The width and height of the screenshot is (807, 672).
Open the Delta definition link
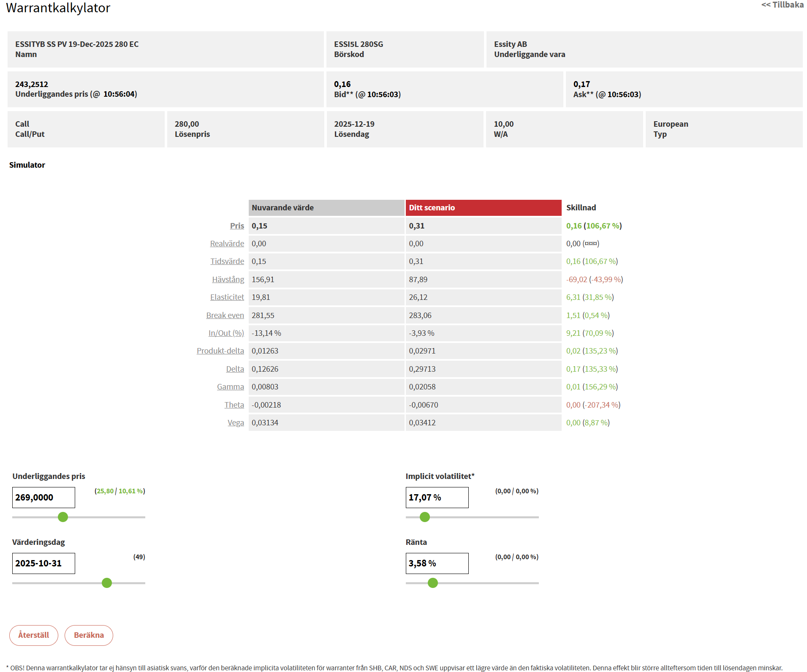click(x=235, y=369)
